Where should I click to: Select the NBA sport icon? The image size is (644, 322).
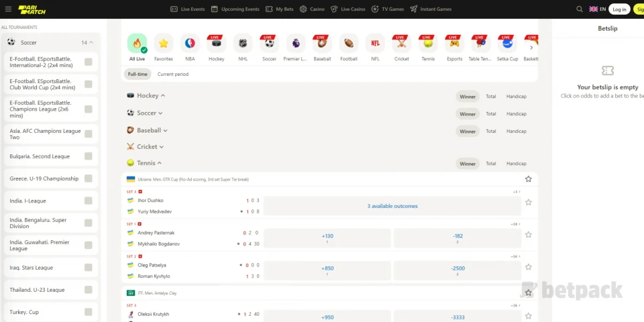click(190, 43)
